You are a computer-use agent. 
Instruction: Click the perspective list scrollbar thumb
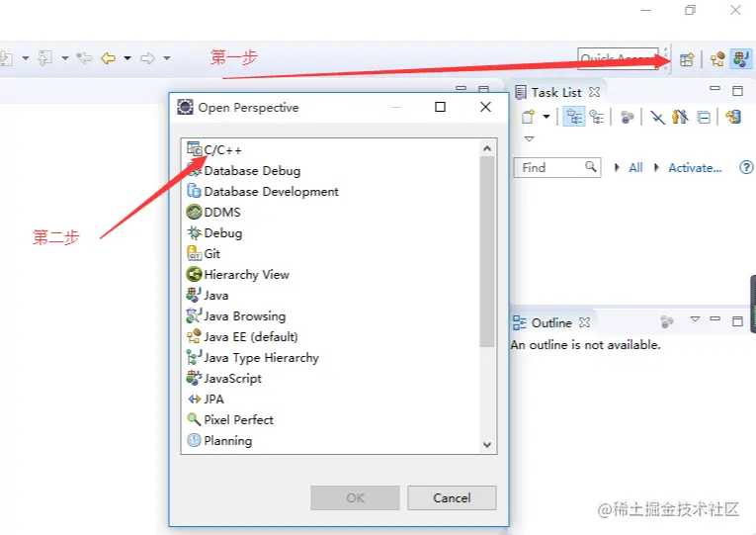coord(487,251)
